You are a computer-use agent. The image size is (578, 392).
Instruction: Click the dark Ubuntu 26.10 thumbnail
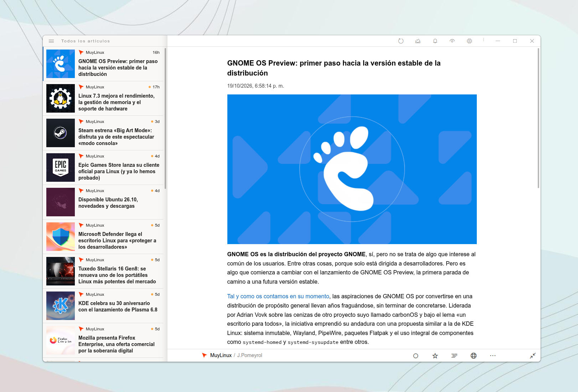point(61,202)
